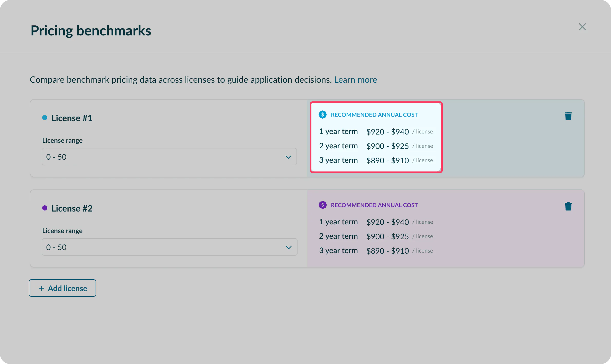Delete License #1 with trash icon
The image size is (611, 364).
(568, 116)
